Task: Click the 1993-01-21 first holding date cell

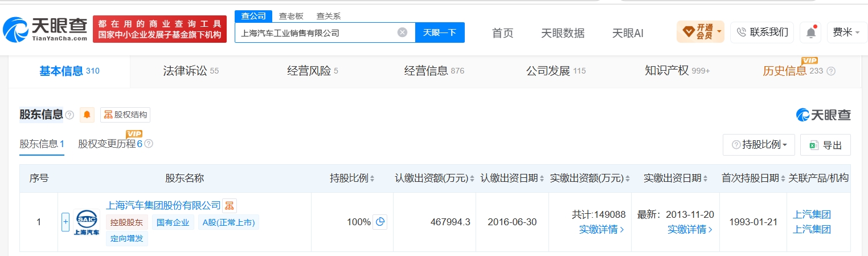Action: (752, 222)
